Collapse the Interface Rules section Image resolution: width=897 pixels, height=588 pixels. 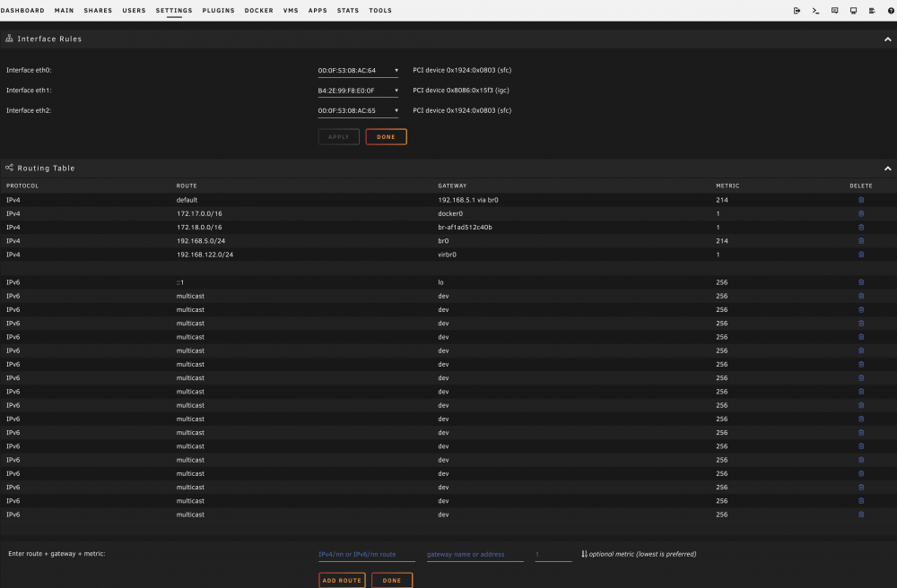(x=887, y=39)
